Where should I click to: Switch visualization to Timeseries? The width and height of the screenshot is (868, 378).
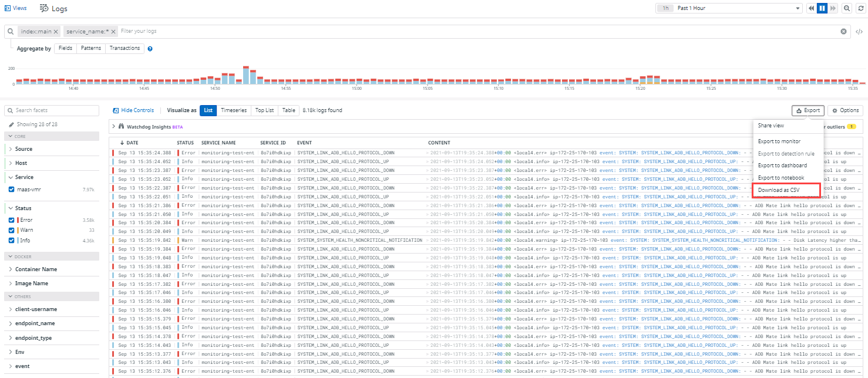tap(234, 110)
